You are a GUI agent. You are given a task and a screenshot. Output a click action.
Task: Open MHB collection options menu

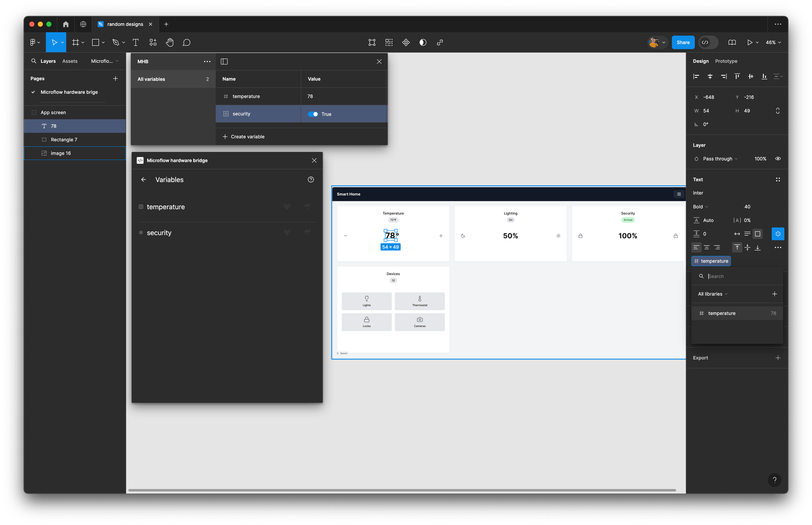(207, 61)
